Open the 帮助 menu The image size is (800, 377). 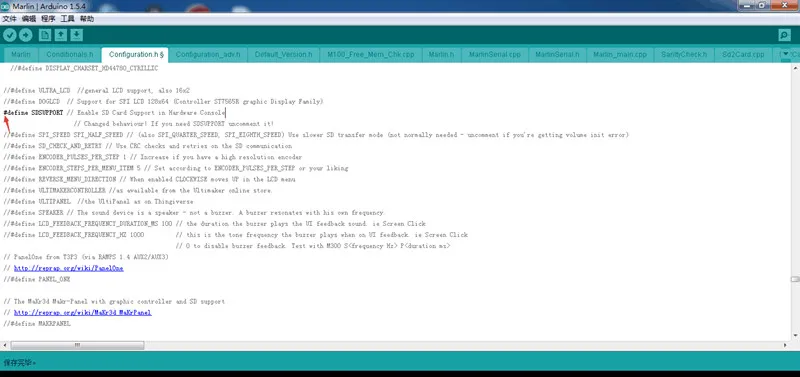(x=87, y=19)
